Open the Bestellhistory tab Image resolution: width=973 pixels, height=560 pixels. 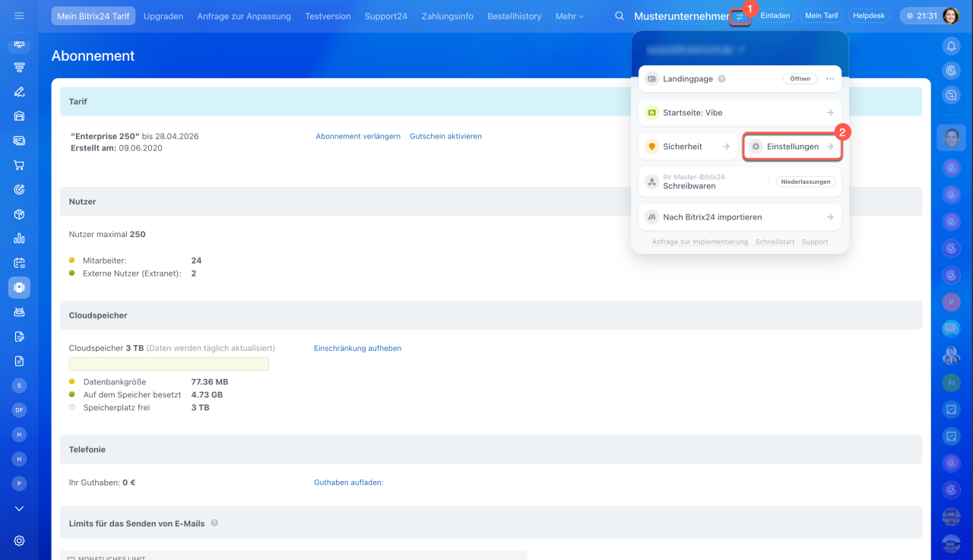514,16
